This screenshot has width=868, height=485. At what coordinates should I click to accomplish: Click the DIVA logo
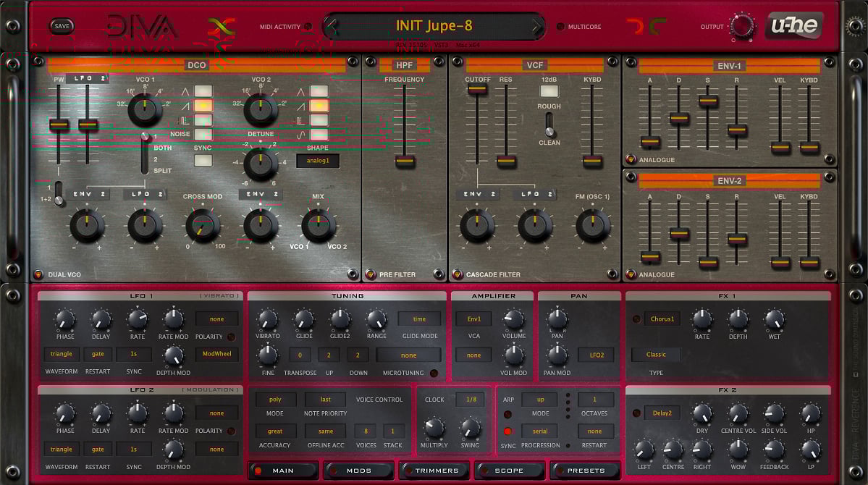[x=142, y=26]
